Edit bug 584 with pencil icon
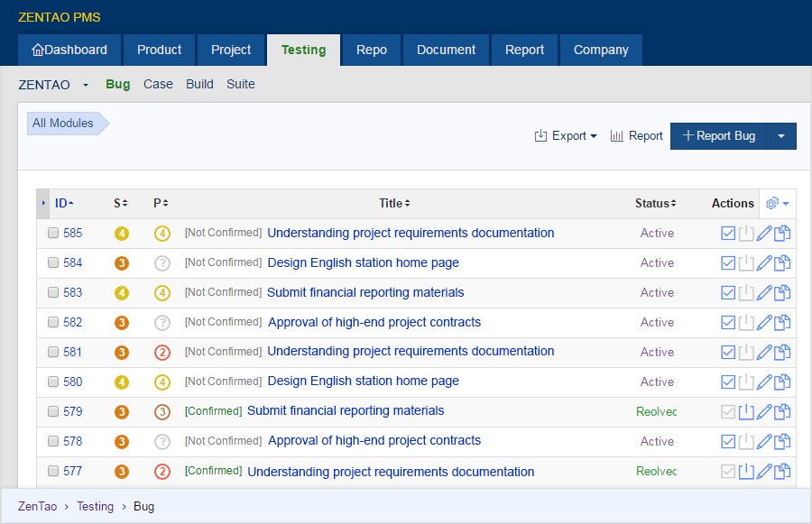 point(764,263)
